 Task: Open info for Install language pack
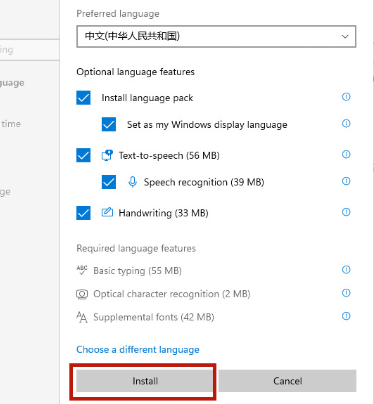[x=346, y=97]
